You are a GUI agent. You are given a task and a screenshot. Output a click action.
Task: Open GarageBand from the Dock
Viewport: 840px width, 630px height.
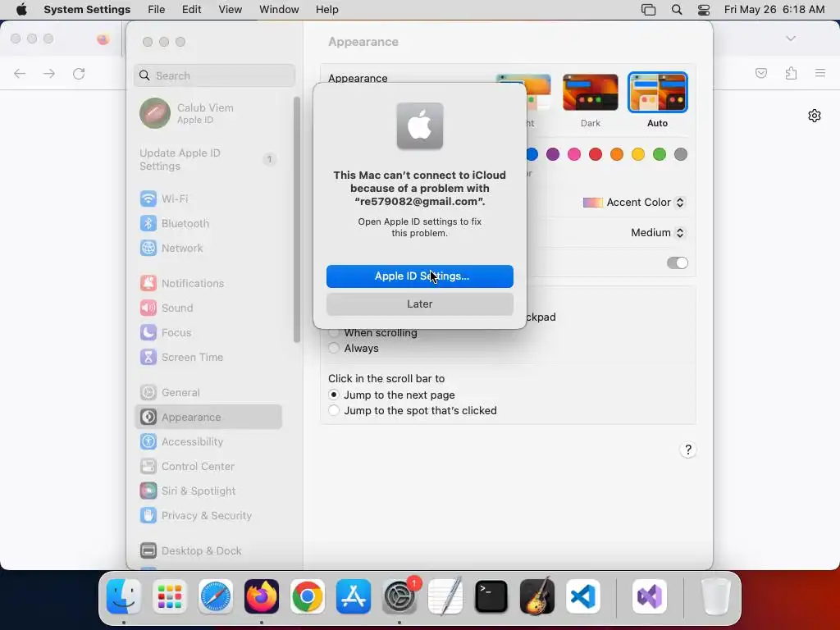pos(537,596)
